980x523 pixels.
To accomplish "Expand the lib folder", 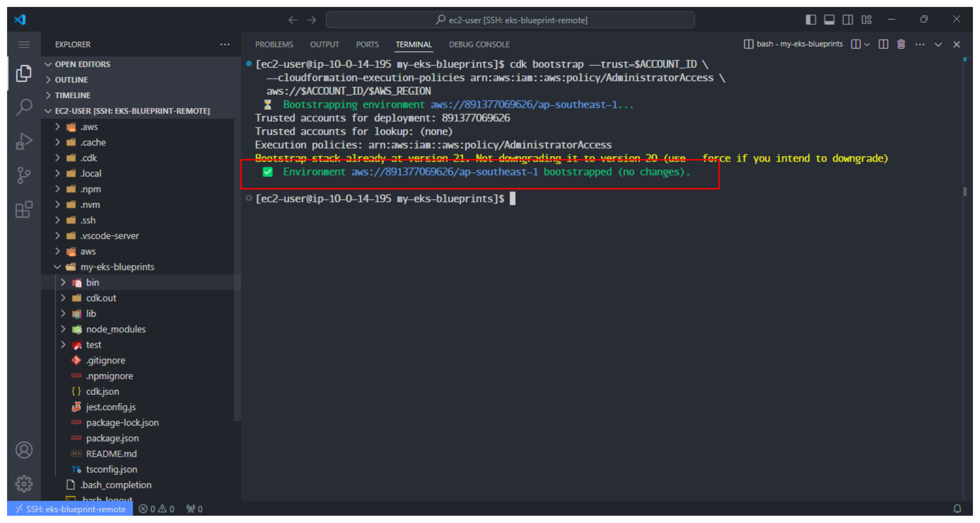I will pos(138,314).
